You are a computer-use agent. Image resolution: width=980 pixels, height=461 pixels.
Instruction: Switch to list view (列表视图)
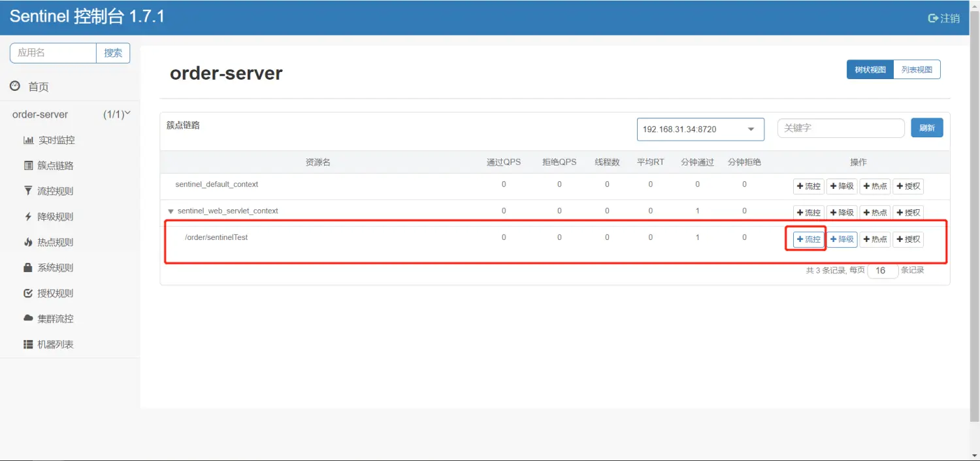917,69
